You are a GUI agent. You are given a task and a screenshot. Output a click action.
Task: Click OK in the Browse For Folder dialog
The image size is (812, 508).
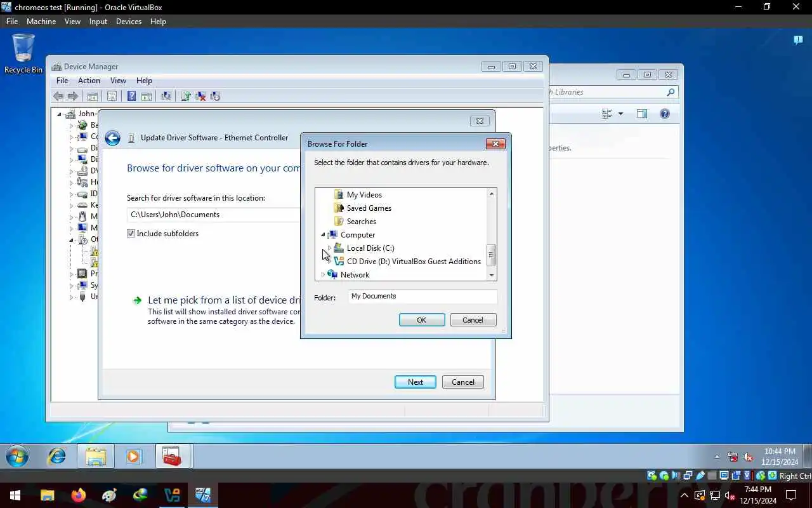tap(422, 320)
